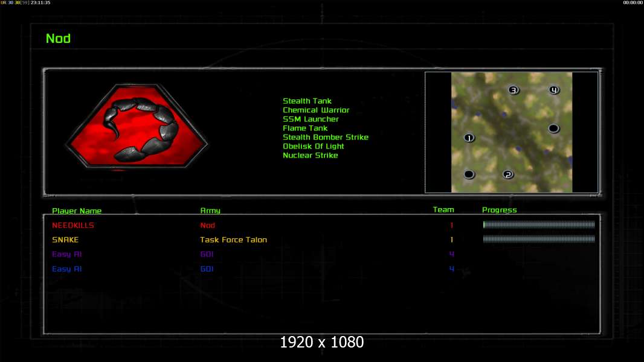Image resolution: width=644 pixels, height=362 pixels.
Task: Click the map preview thumbnail terrain
Action: (511, 132)
